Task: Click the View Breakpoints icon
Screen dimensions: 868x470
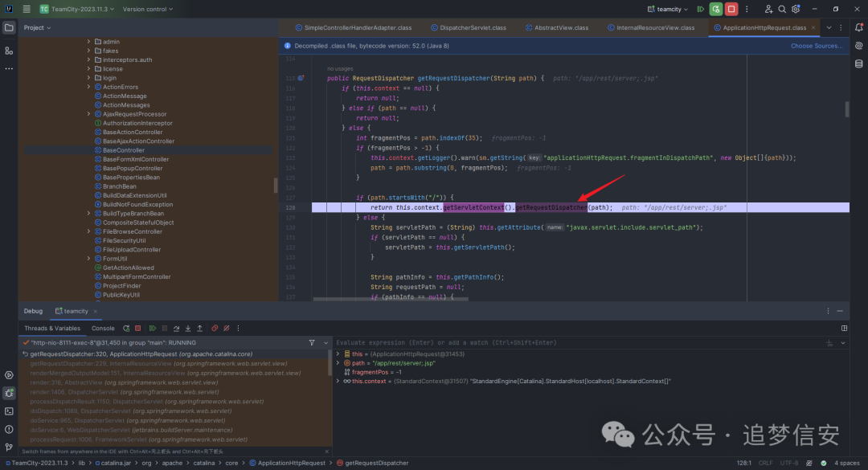Action: (215, 328)
